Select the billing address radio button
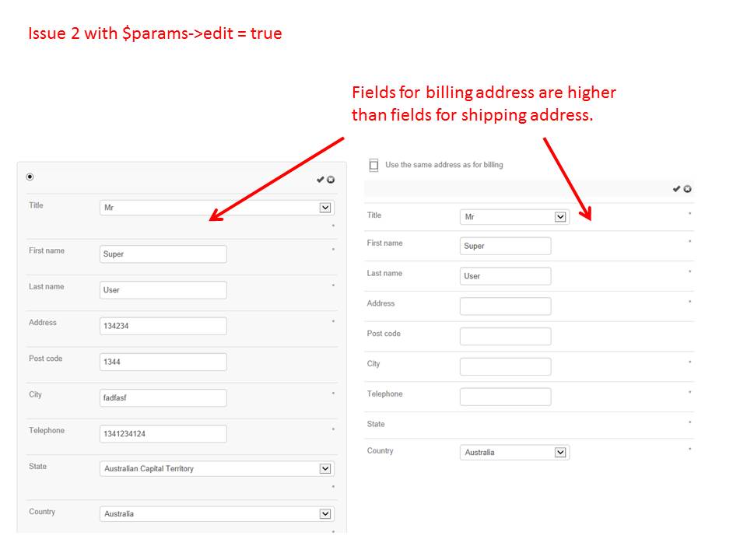Viewport: 747px width, 560px height. (x=30, y=177)
